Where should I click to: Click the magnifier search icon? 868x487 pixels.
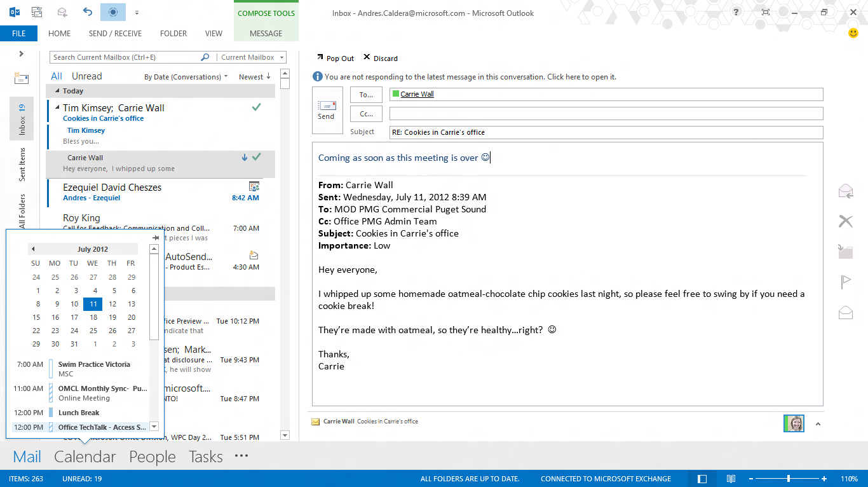pyautogui.click(x=205, y=57)
